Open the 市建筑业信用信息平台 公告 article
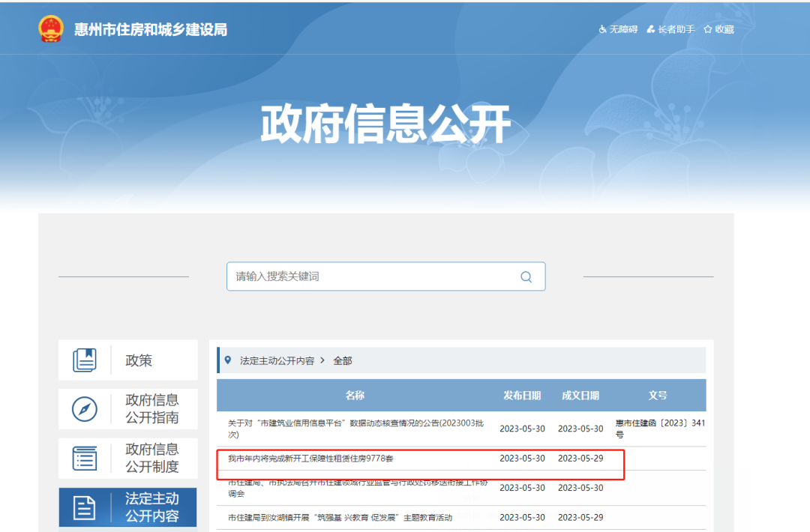 pos(356,429)
